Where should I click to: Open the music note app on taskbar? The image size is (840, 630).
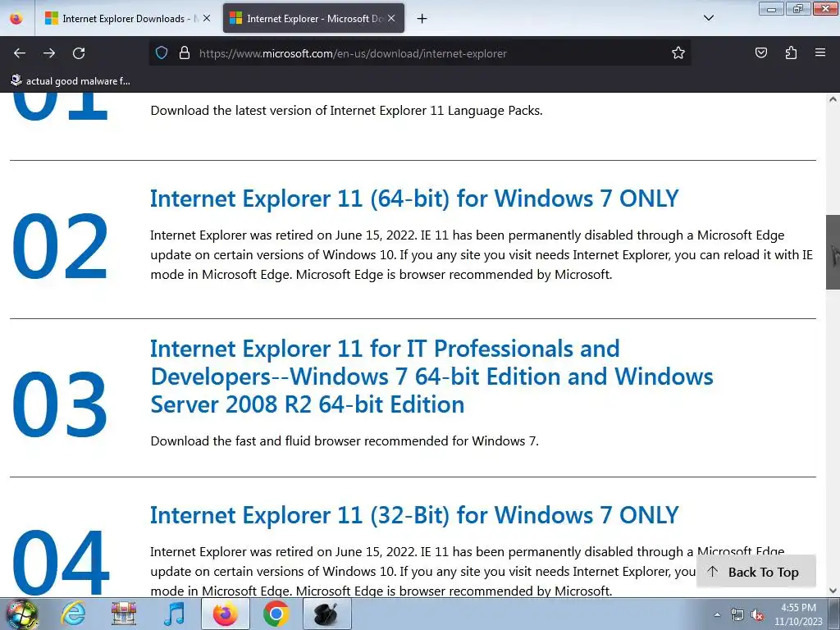[174, 614]
